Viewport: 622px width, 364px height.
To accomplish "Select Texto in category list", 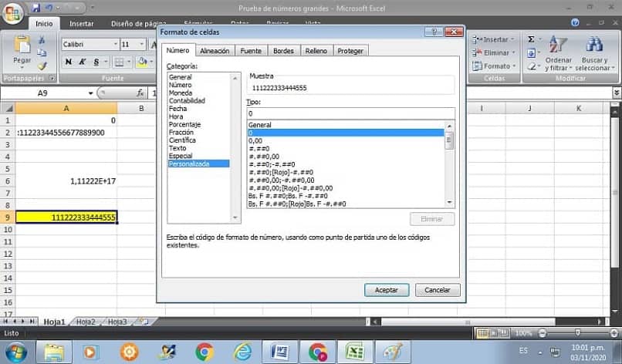I will click(x=177, y=148).
